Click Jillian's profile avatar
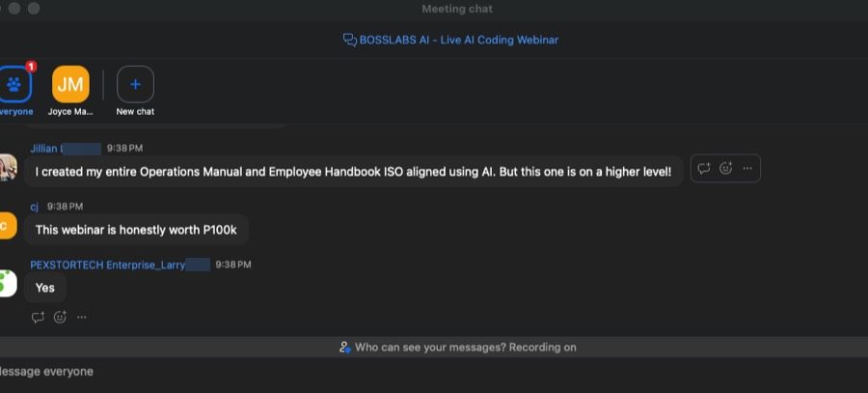 point(8,167)
